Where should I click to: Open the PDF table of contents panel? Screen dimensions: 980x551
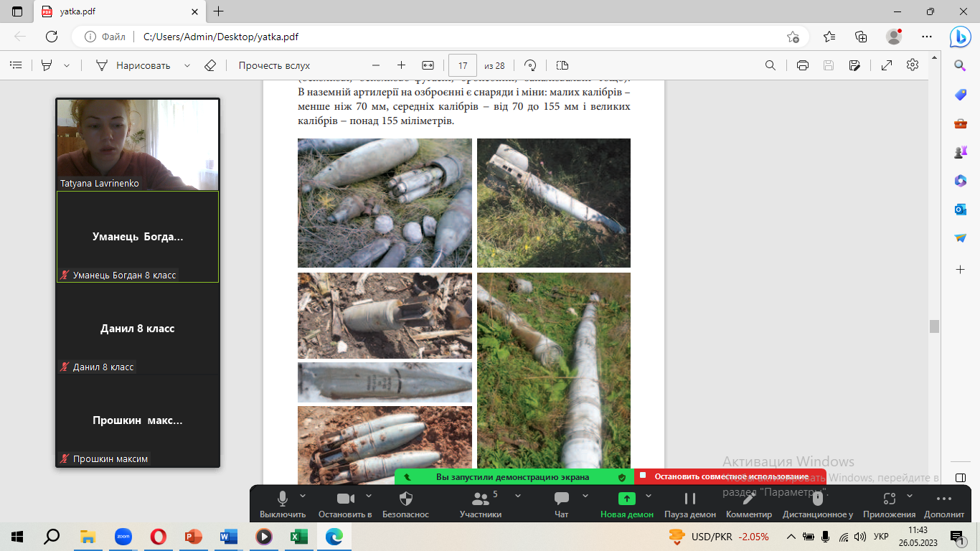16,65
